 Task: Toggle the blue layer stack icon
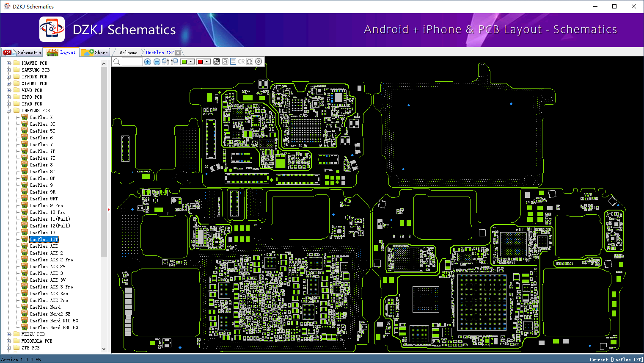pyautogui.click(x=233, y=61)
